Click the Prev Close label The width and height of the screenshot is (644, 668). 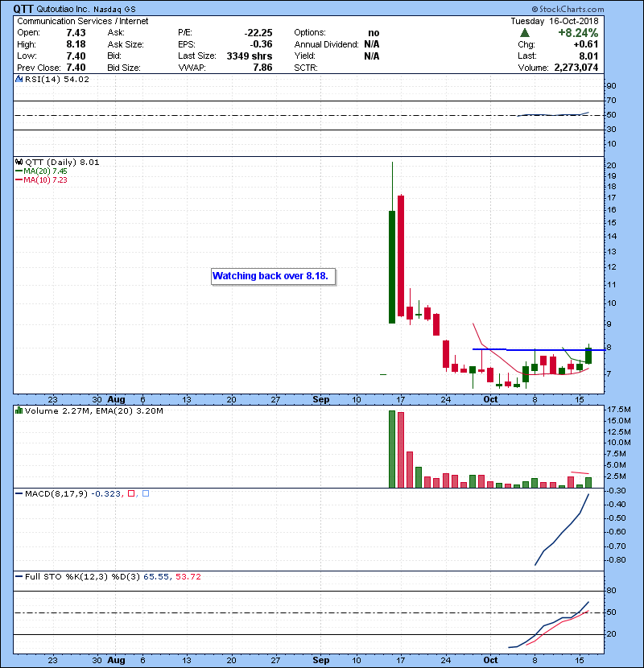39,68
